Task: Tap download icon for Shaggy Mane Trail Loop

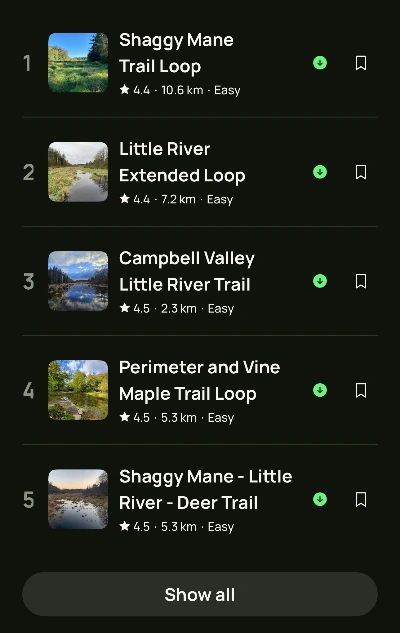Action: tap(320, 63)
